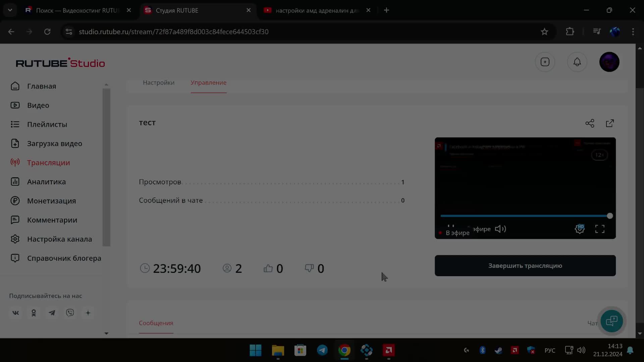Open the support chat floating button
Image resolution: width=644 pixels, height=362 pixels.
[x=611, y=321]
